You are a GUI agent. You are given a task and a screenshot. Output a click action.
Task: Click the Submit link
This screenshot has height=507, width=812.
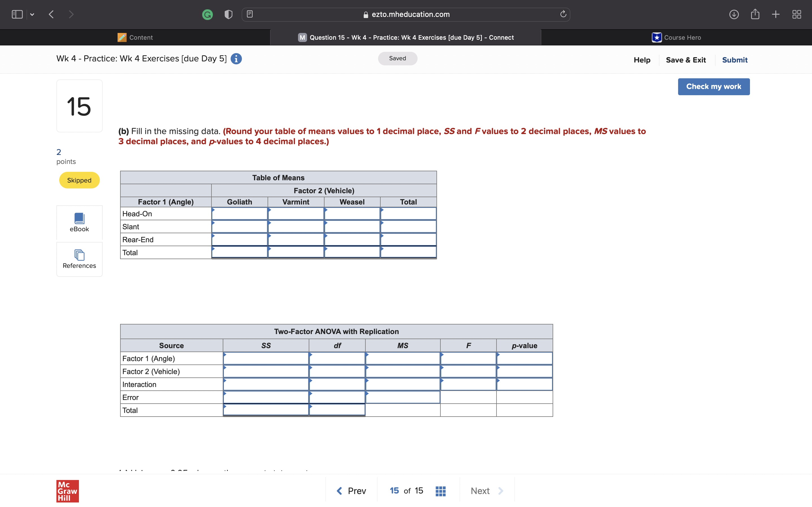[x=734, y=60]
